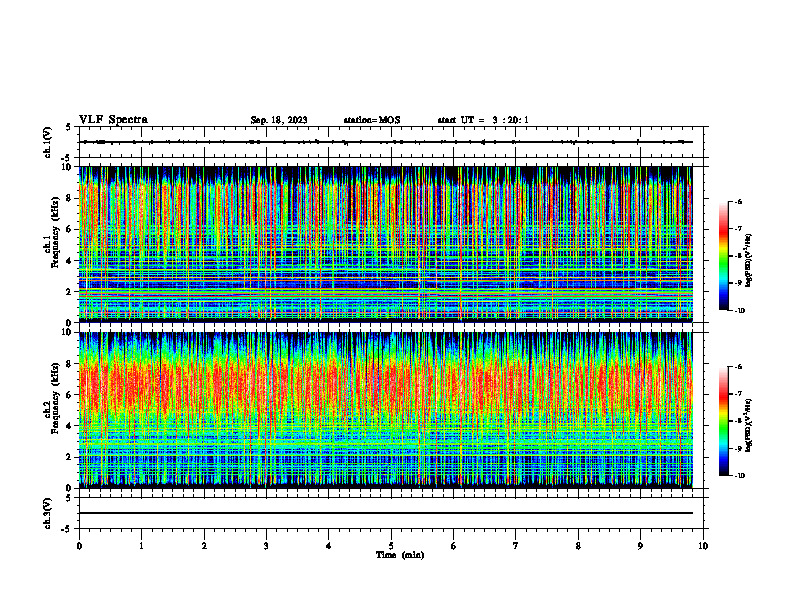The image size is (792, 612).
Task: Click the "-10" label on ch.2 color bar
Action: 740,476
